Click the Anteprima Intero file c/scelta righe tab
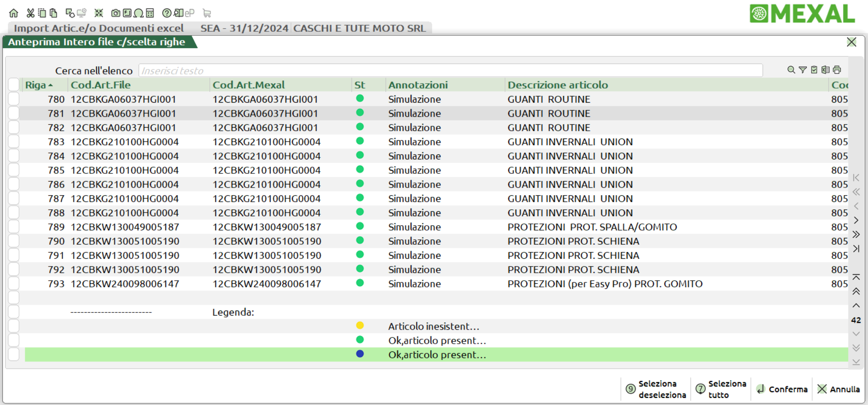Image resolution: width=868 pixels, height=405 pixels. point(97,42)
